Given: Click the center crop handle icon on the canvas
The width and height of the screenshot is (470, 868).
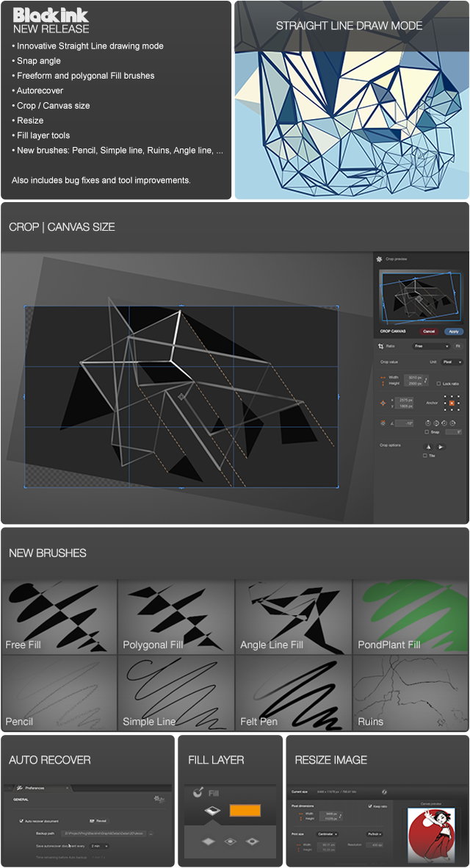Looking at the screenshot, I should pyautogui.click(x=181, y=396).
